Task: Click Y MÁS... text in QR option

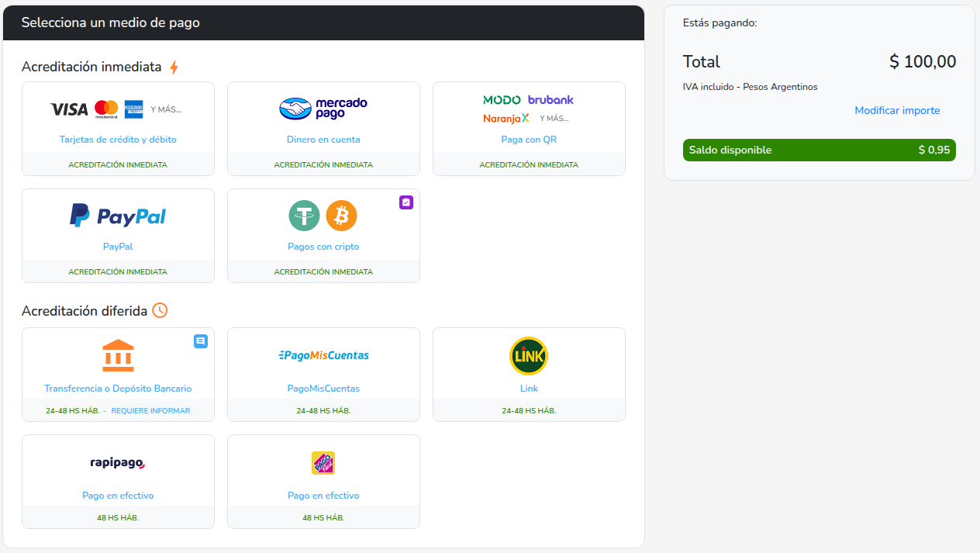Action: pyautogui.click(x=554, y=119)
